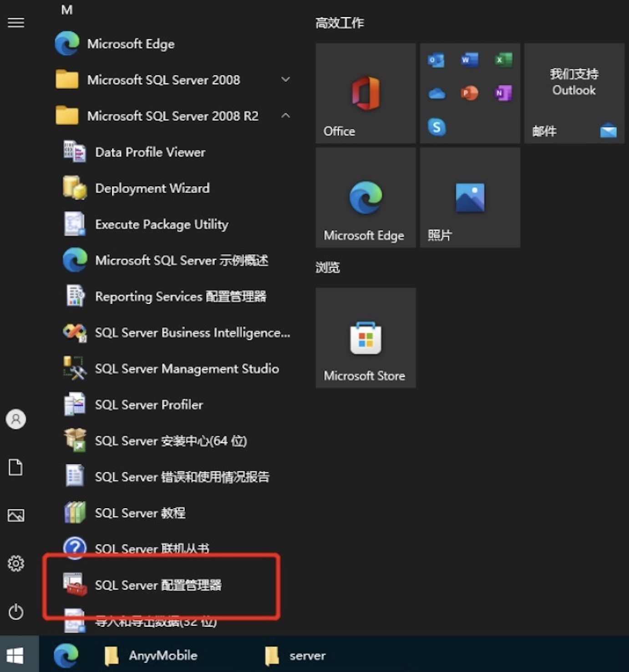Viewport: 629px width, 672px height.
Task: Click the Microsoft SQL Server 2008 folder icon
Action: [67, 80]
